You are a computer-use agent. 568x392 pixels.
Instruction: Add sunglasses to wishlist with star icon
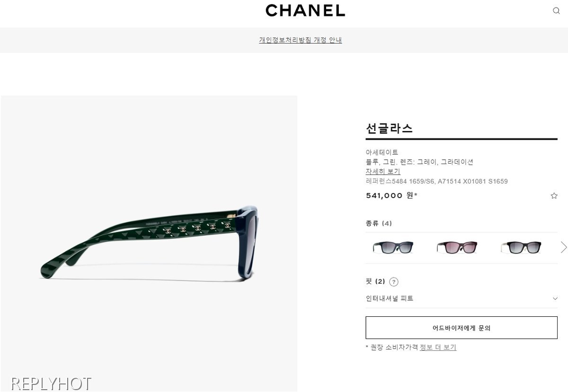pyautogui.click(x=554, y=196)
